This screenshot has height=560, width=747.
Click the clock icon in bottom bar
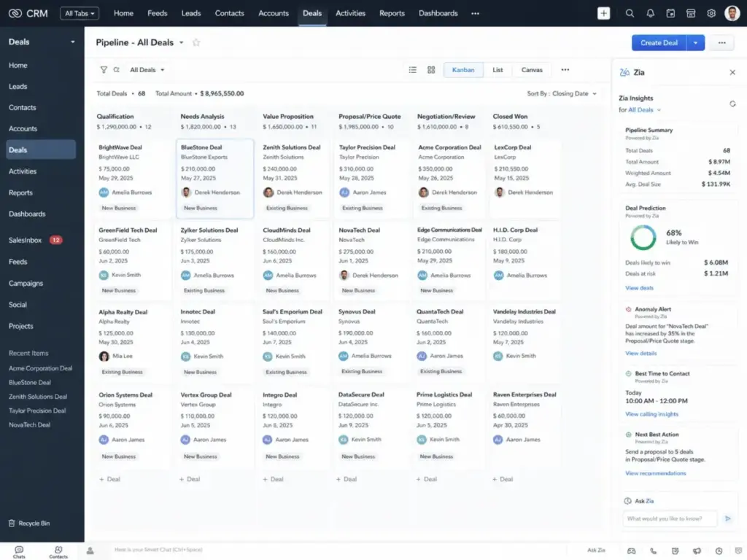click(x=719, y=551)
